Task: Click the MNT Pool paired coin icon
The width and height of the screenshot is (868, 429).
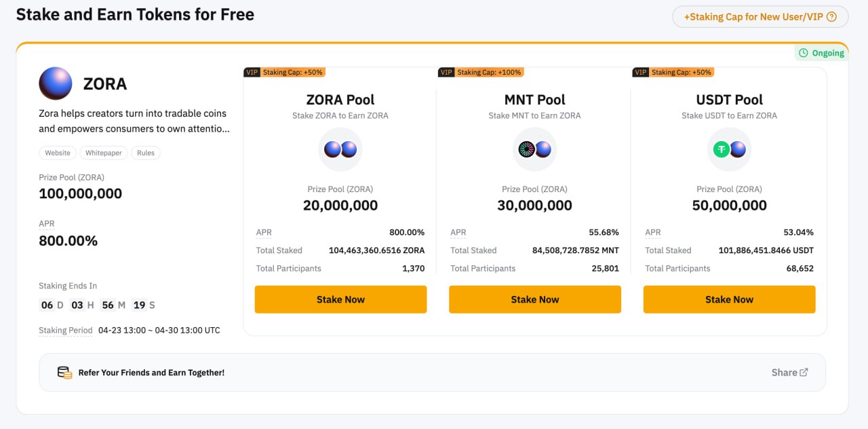Action: 535,149
